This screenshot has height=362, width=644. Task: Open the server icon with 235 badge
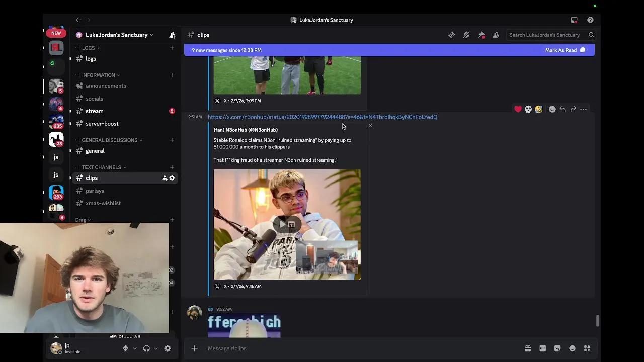click(x=56, y=122)
